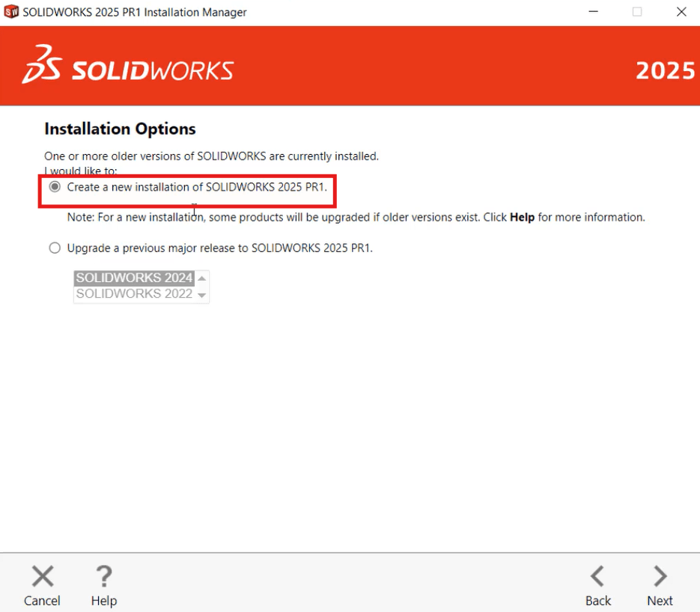
Task: Click the Help question mark icon
Action: 103,576
